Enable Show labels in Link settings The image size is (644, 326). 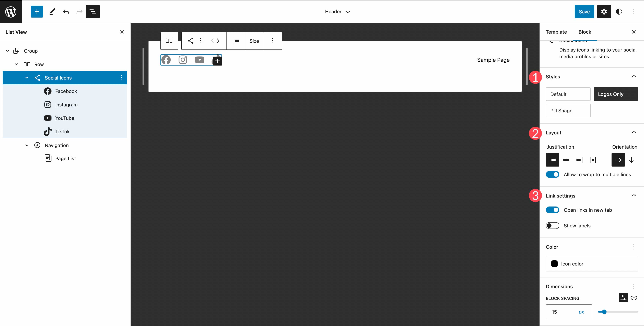tap(553, 225)
